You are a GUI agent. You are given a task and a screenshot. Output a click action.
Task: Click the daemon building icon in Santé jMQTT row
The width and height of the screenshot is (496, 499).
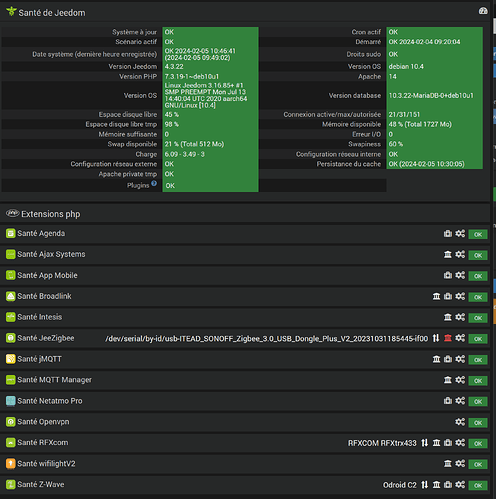(x=436, y=359)
